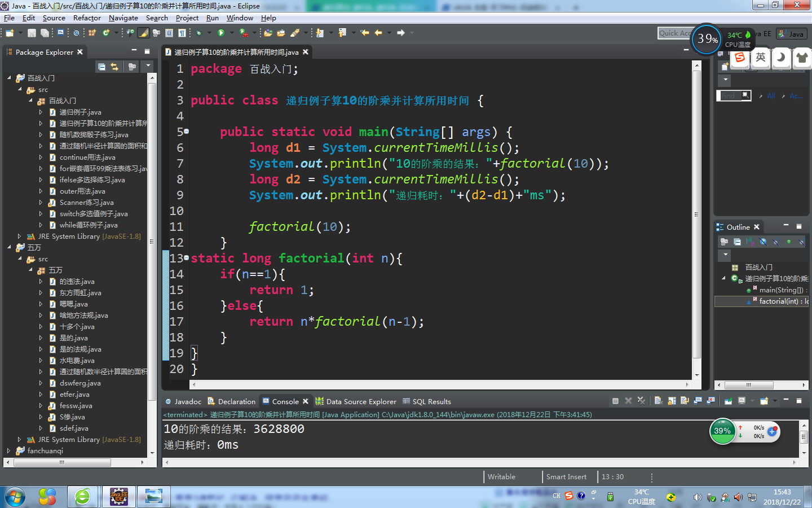Click the Last Edit Location arrow icon
812x508 pixels.
tap(365, 33)
